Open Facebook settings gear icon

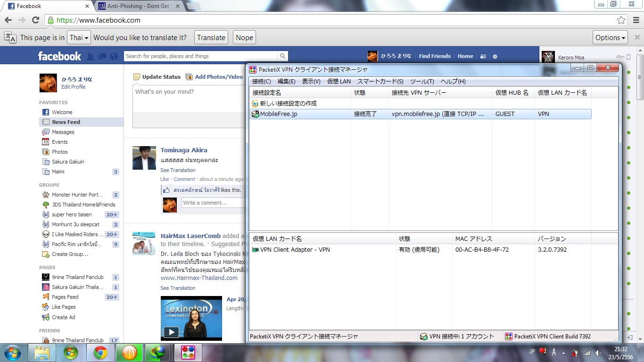click(x=495, y=56)
